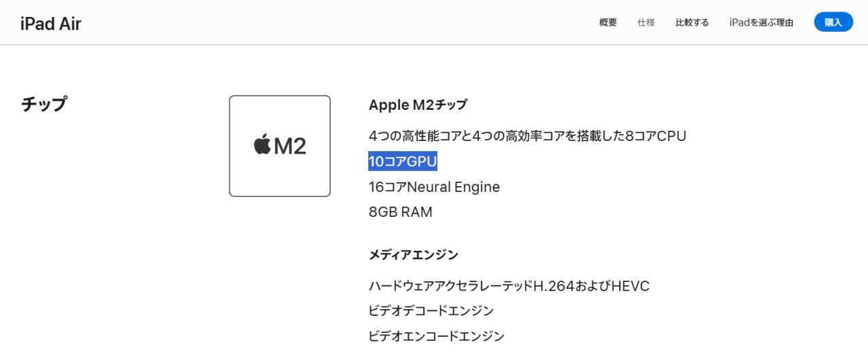Open the 概要 tab
The width and height of the screenshot is (868, 364).
[608, 22]
